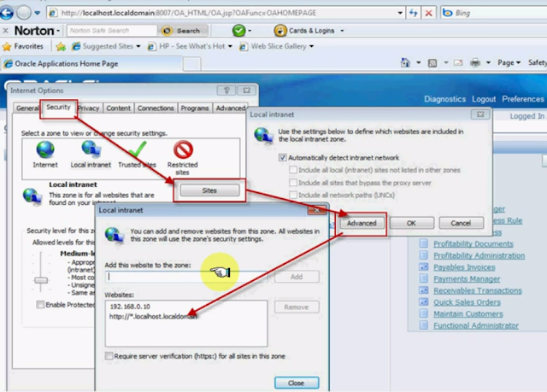This screenshot has width=547, height=392.
Task: Select the Local intranet zone icon
Action: coord(91,149)
